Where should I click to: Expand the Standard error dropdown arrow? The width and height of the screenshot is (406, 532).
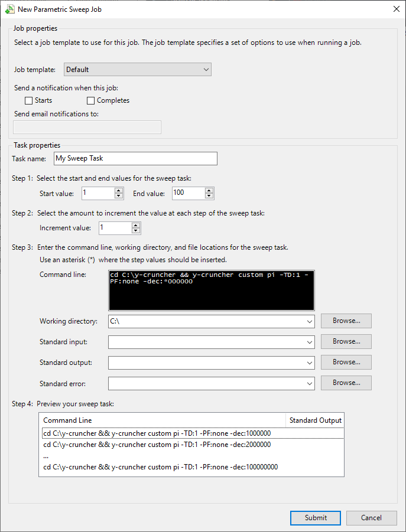point(310,384)
